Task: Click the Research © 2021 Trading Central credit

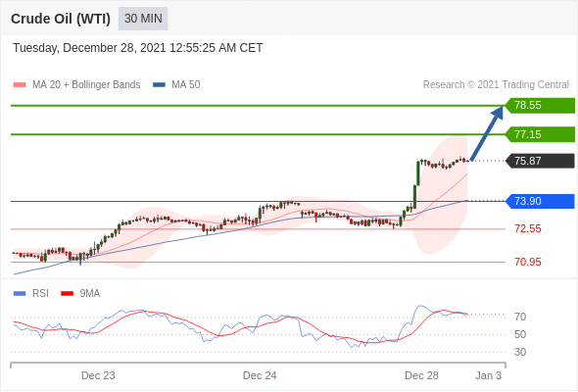Action: click(x=496, y=84)
